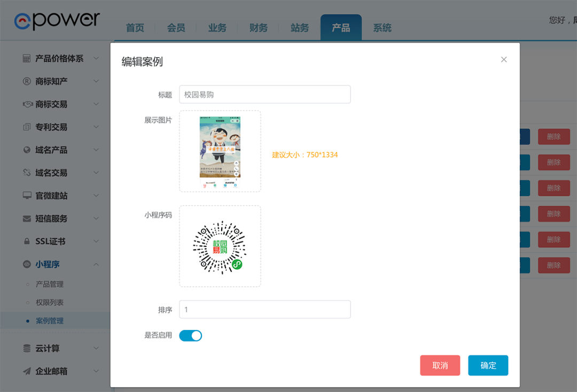Click the 域名交易 link icon

tap(27, 173)
